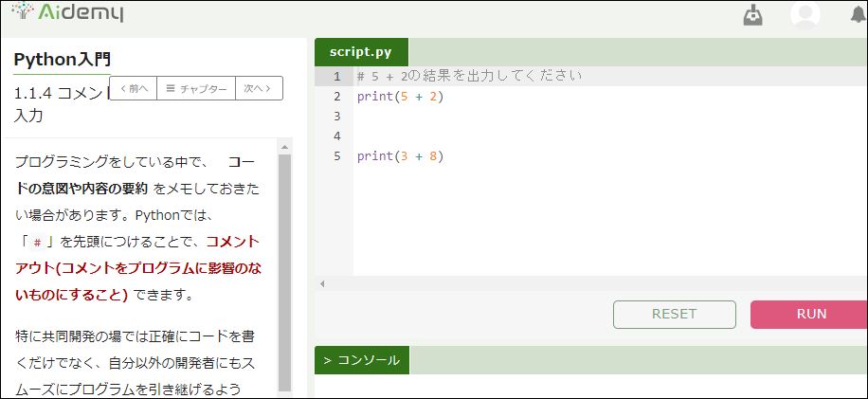Click red text 'いものにすること)'
This screenshot has height=399, width=868.
tap(71, 295)
